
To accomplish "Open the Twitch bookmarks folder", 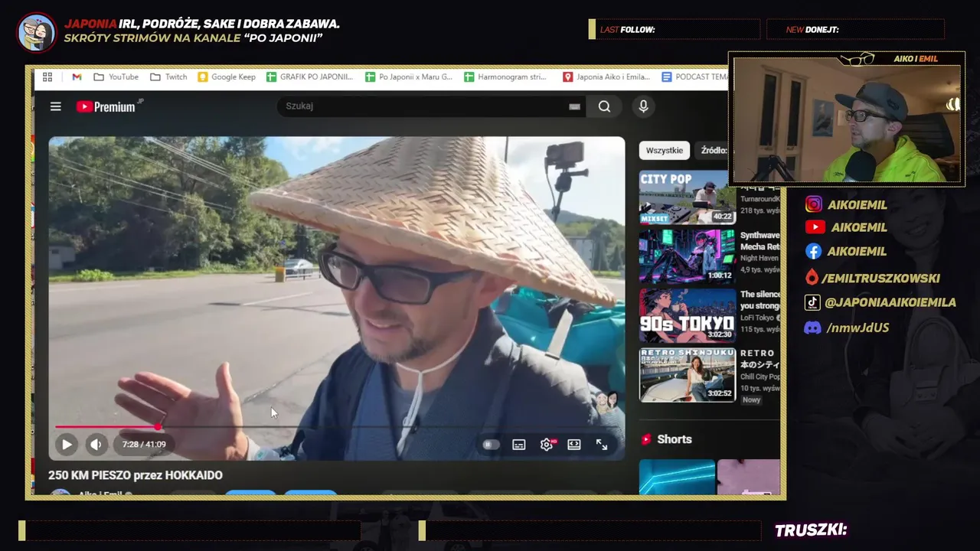I will pos(168,77).
